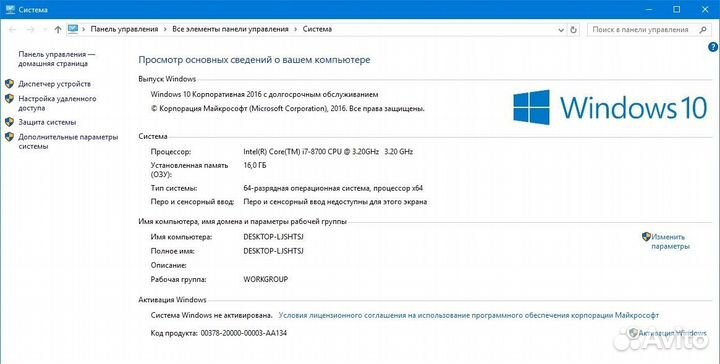Click processor text Intel Core i7-8700
This screenshot has width=720, height=364.
tap(328, 151)
